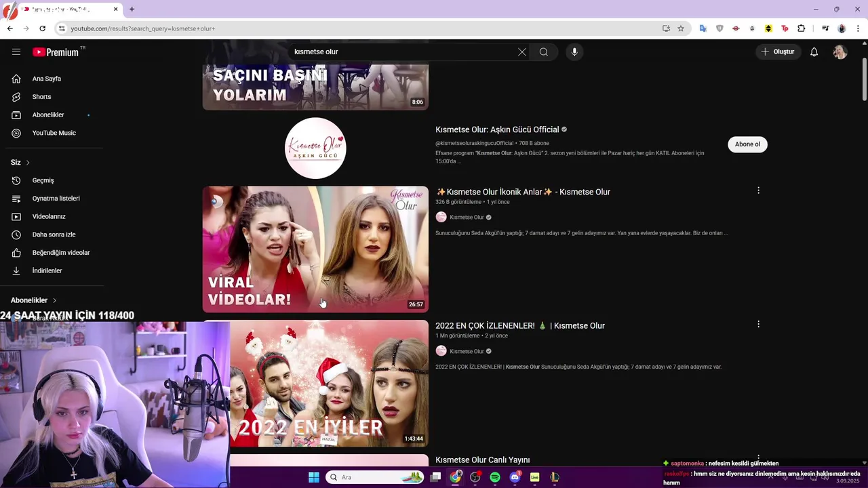Screen dimensions: 868x488
Task: Click the magnifier search button
Action: point(544,52)
